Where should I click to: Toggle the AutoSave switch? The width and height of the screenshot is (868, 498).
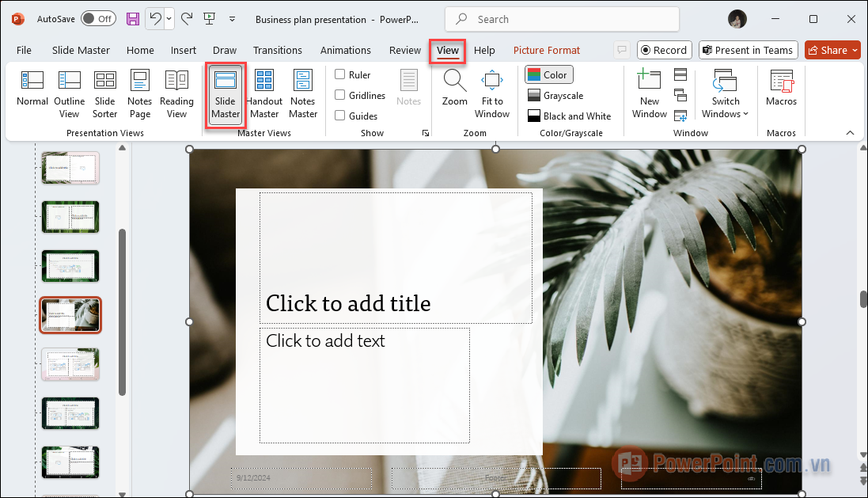pyautogui.click(x=98, y=18)
